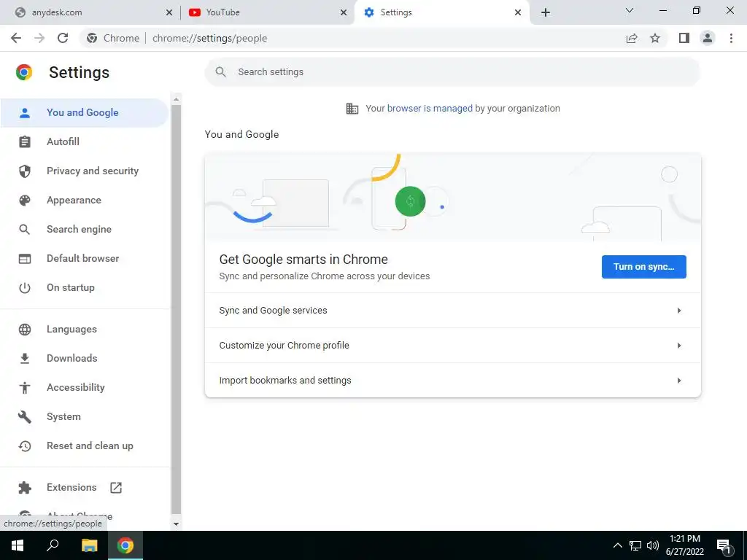Click the share page icon in address bar
The height and width of the screenshot is (560, 747).
point(632,38)
